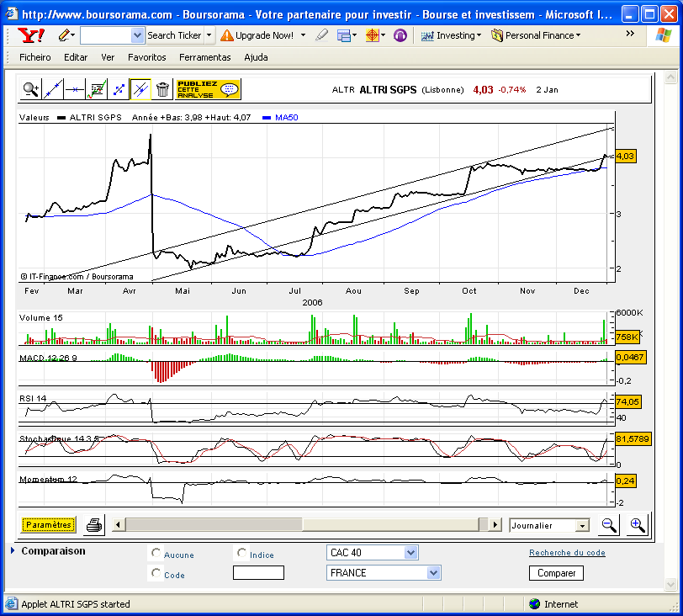Open the Ferramentas menu

click(x=204, y=57)
